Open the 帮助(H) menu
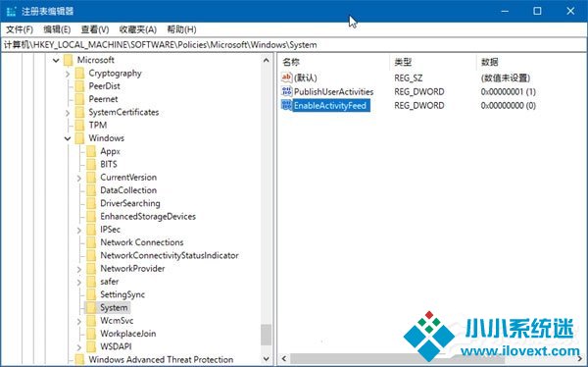The image size is (588, 367). [181, 29]
